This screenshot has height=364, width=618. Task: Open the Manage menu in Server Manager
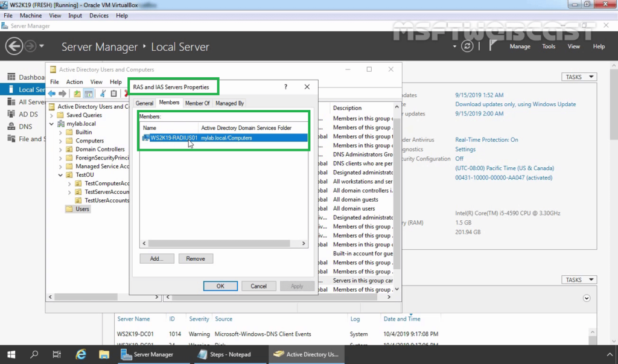coord(520,46)
